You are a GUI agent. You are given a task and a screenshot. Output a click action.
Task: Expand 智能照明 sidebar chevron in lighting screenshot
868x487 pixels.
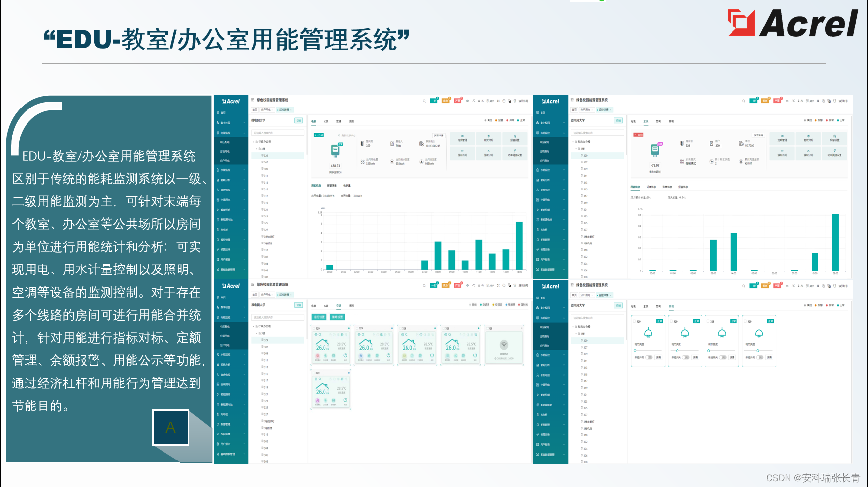pyautogui.click(x=564, y=395)
